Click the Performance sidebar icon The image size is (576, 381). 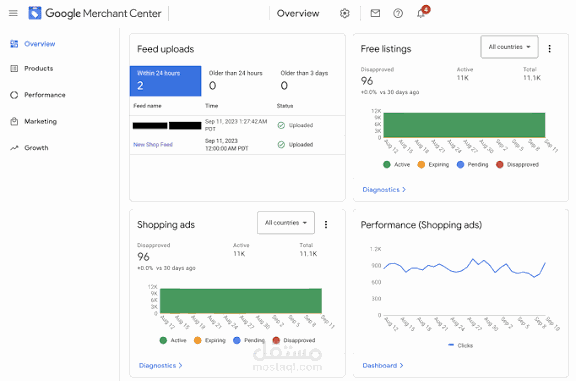(x=14, y=95)
